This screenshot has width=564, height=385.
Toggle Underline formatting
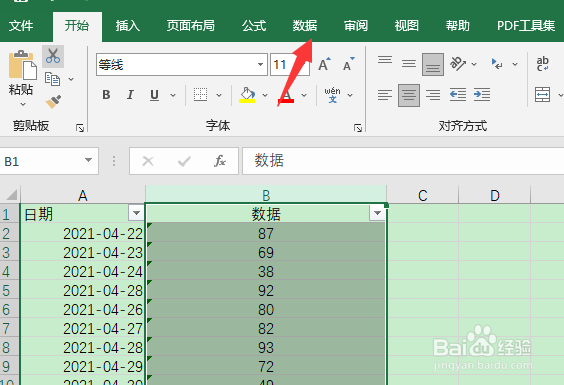click(154, 95)
